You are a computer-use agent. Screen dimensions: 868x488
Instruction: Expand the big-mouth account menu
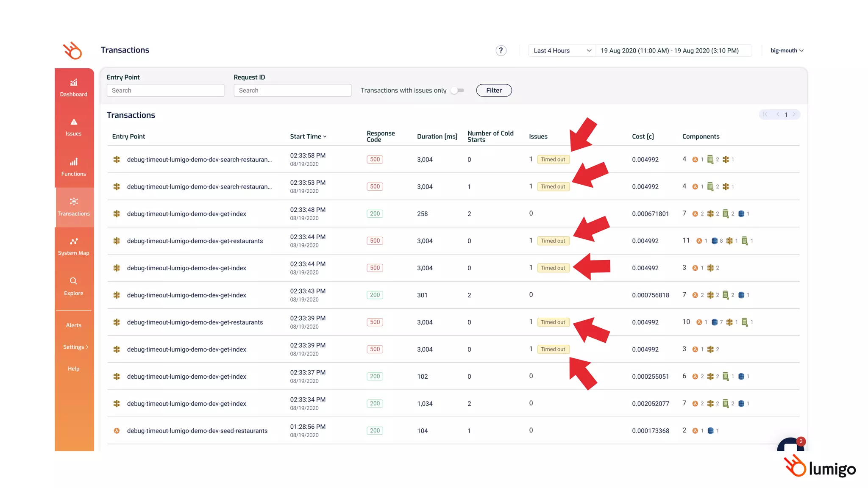click(787, 51)
